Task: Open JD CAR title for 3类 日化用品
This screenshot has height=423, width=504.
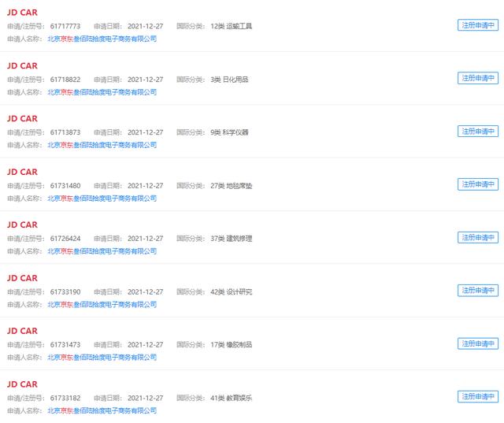Action: (x=22, y=65)
